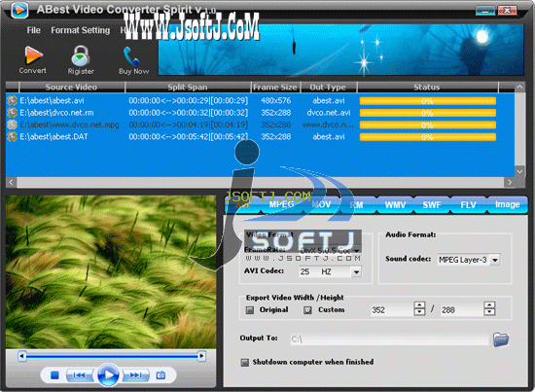The height and width of the screenshot is (392, 535).
Task: Click the Buy Now phone icon
Action: tap(131, 56)
